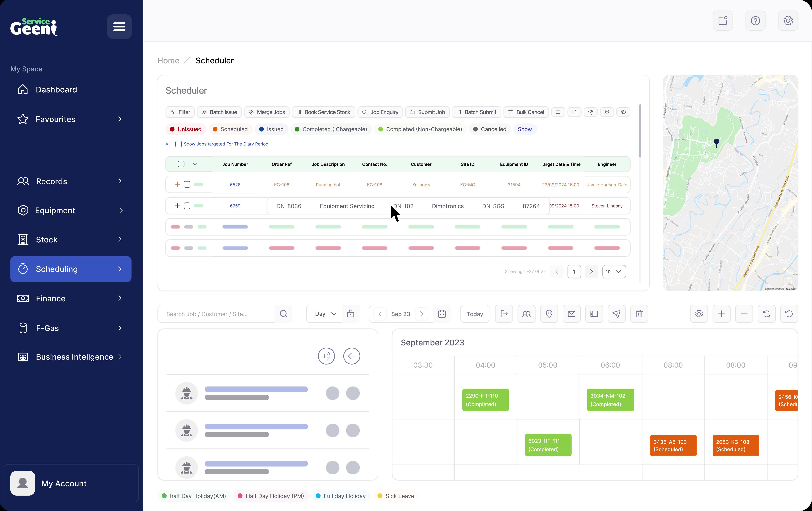Open the calendar date picker icon

tap(442, 314)
